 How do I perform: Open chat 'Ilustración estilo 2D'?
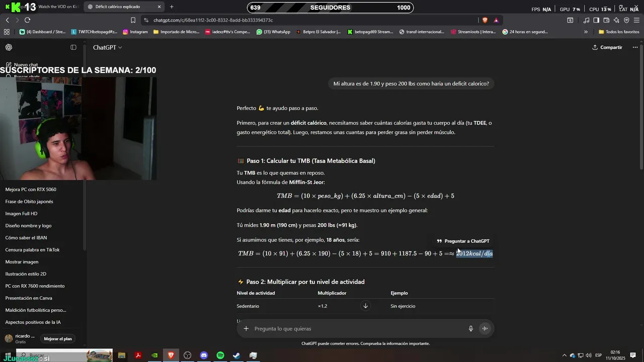point(26,274)
